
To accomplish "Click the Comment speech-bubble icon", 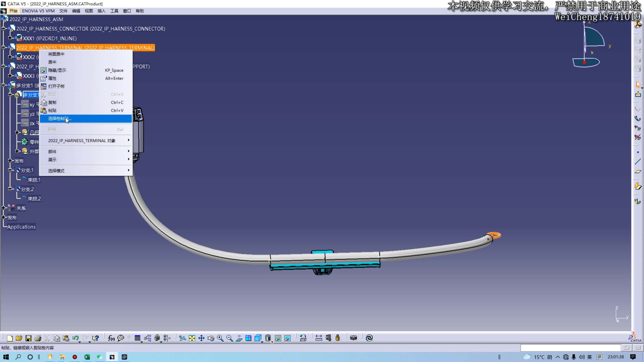I will click(121, 338).
